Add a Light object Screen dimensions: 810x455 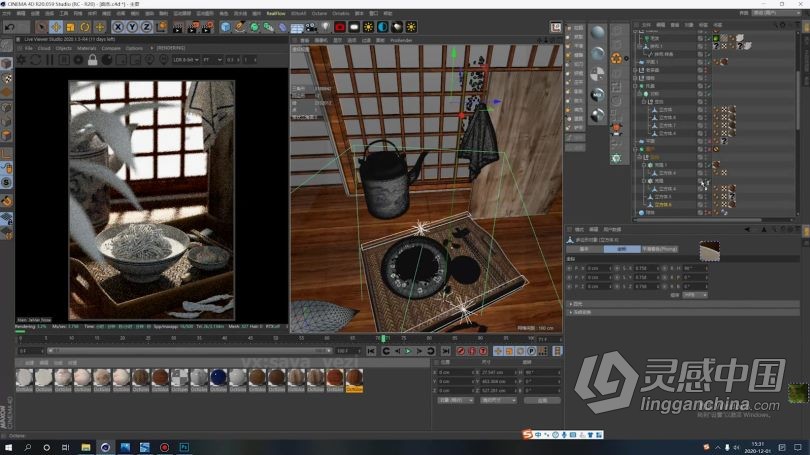tap(325, 27)
